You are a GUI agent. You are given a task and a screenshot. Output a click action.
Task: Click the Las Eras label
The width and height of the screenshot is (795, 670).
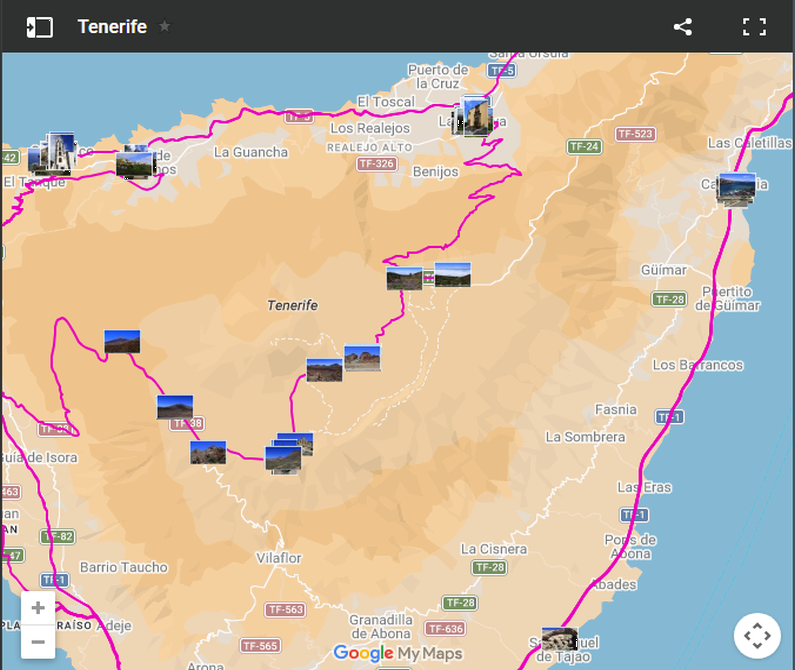coord(644,487)
